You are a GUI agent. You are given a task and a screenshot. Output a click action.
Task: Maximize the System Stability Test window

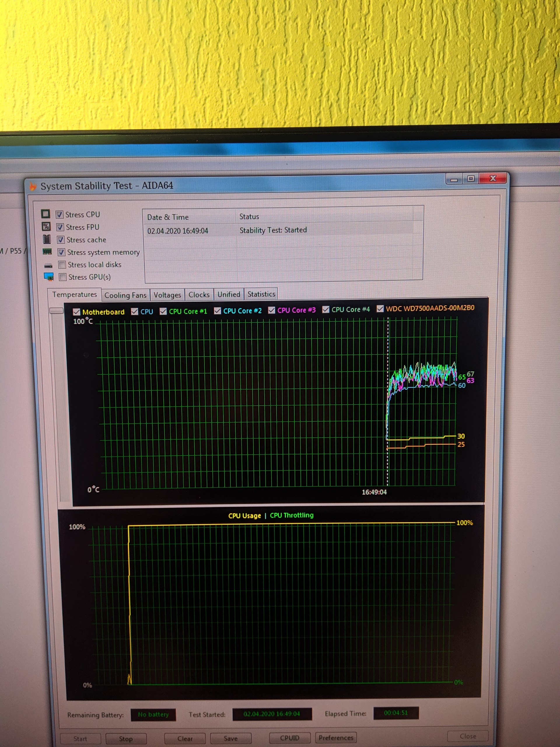point(470,179)
